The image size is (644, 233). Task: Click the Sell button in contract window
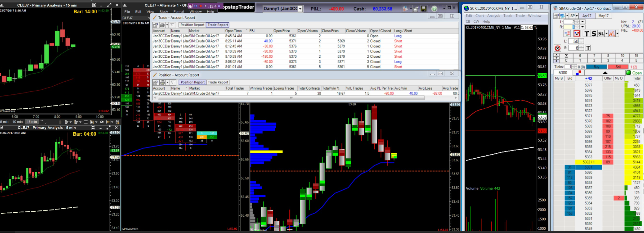[x=618, y=67]
